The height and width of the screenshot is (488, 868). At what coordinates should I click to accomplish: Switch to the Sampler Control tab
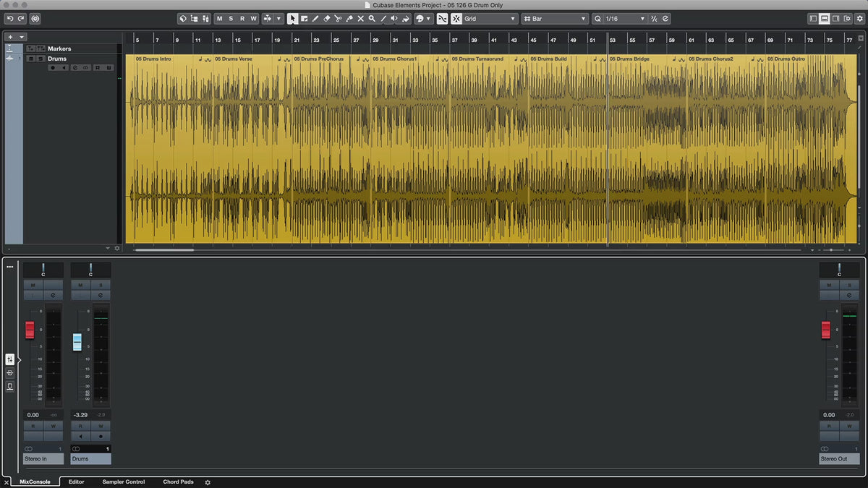[124, 481]
